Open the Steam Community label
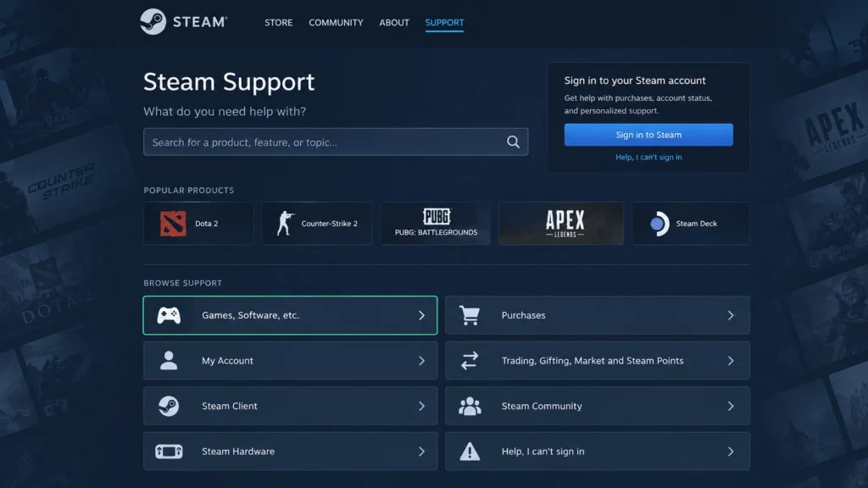 click(x=542, y=406)
